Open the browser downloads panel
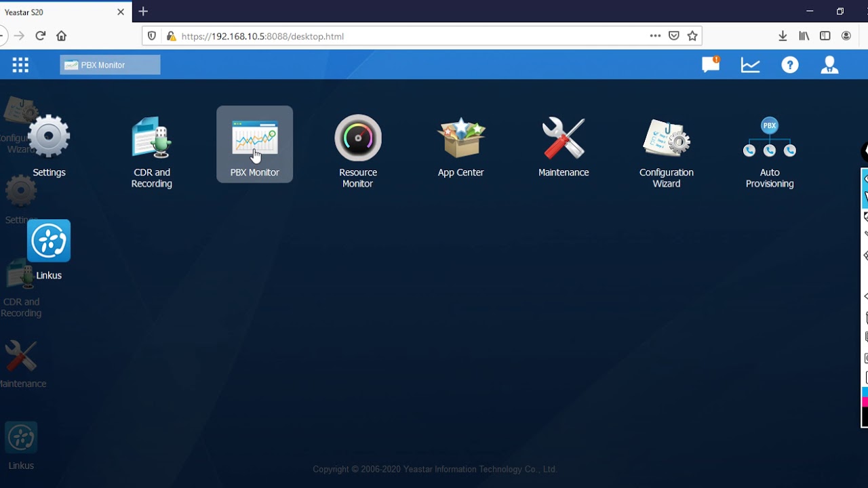This screenshot has width=868, height=488. [783, 36]
